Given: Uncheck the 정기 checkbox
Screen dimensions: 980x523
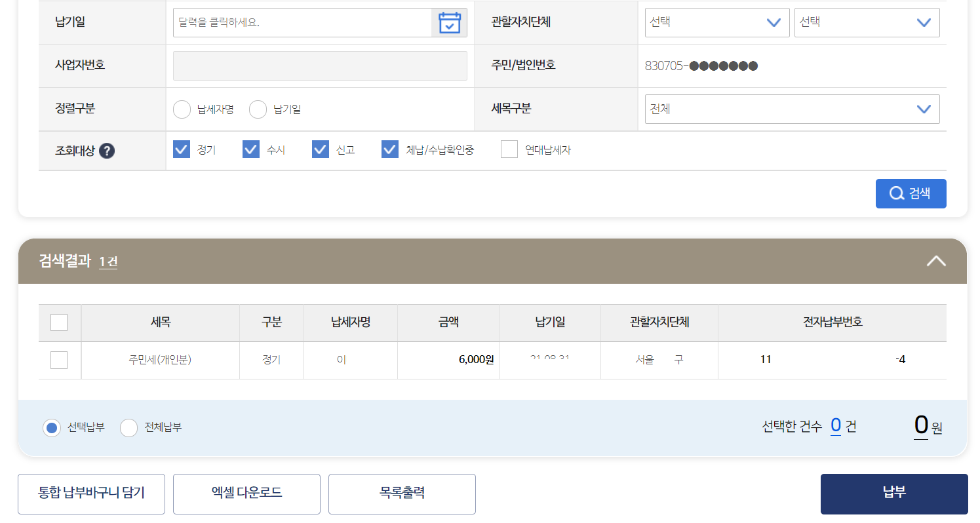Looking at the screenshot, I should click(182, 149).
